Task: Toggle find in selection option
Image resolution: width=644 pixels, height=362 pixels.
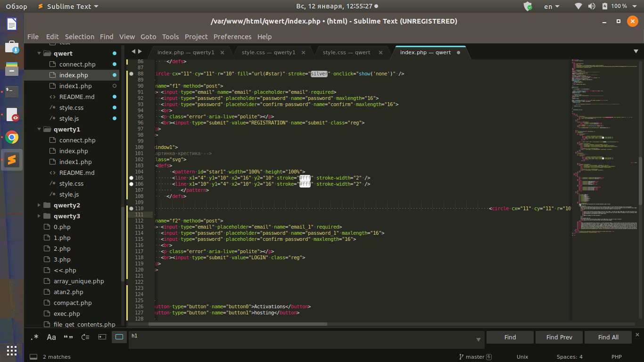Action: 102,337
